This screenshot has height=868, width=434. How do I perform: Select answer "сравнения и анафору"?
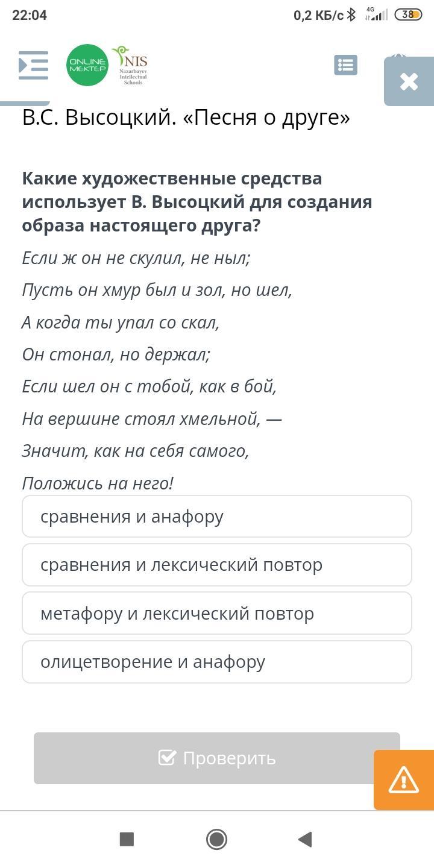point(217,517)
